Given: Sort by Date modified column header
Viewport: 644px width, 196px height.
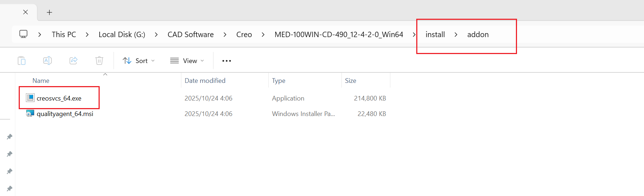Looking at the screenshot, I should [x=205, y=81].
